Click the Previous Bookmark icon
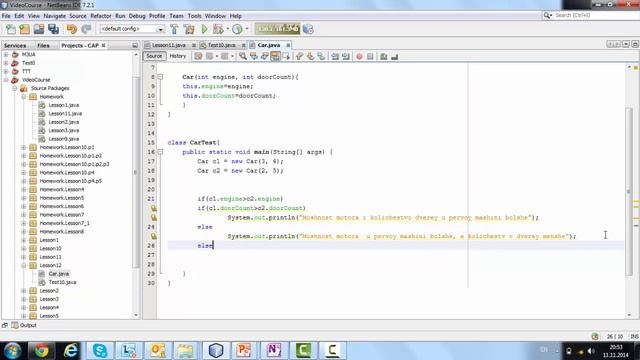The image size is (640, 360). pos(299,56)
